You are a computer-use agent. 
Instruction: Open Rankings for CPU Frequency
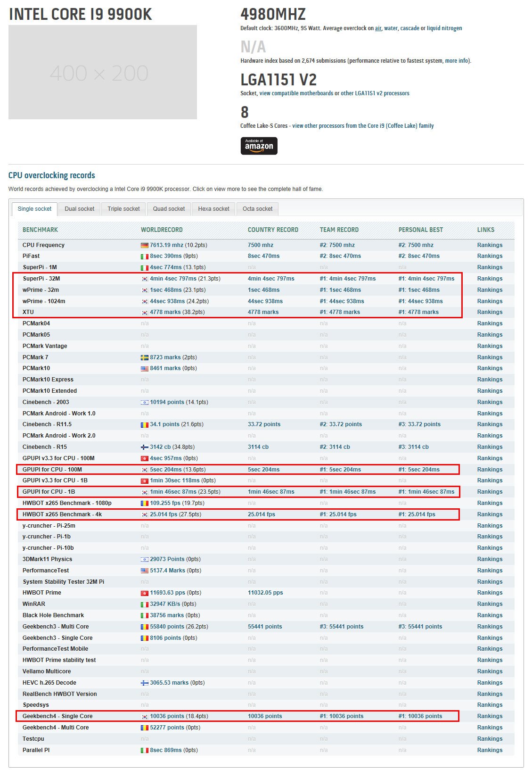click(490, 245)
